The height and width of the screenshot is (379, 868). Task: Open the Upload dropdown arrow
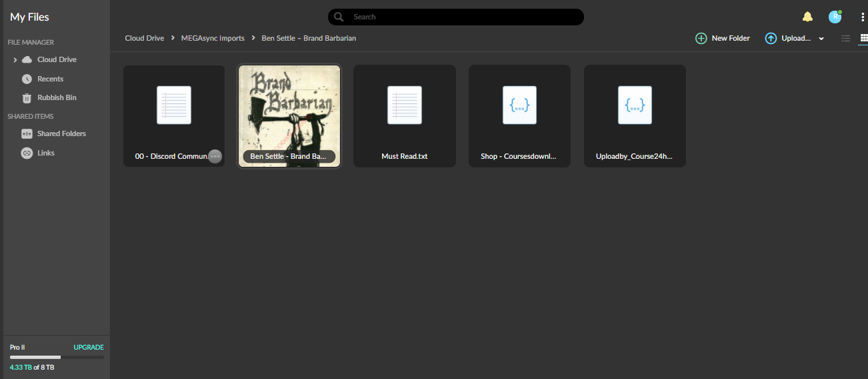pyautogui.click(x=821, y=39)
